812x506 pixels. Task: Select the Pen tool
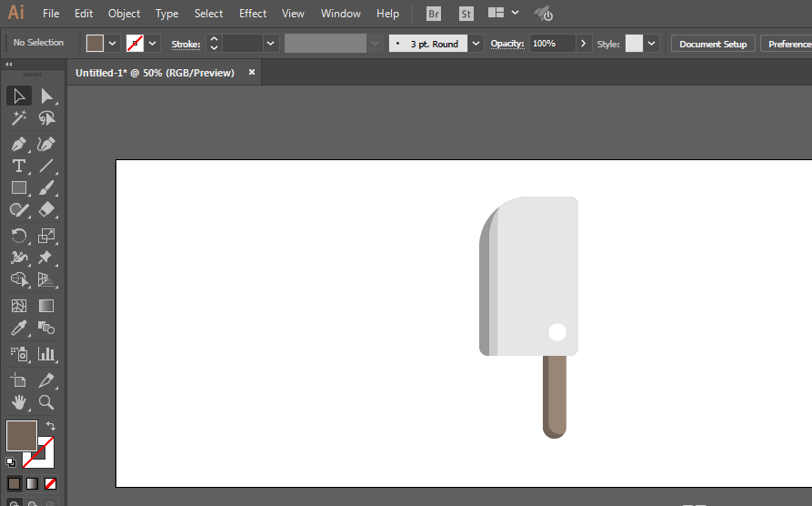[18, 144]
